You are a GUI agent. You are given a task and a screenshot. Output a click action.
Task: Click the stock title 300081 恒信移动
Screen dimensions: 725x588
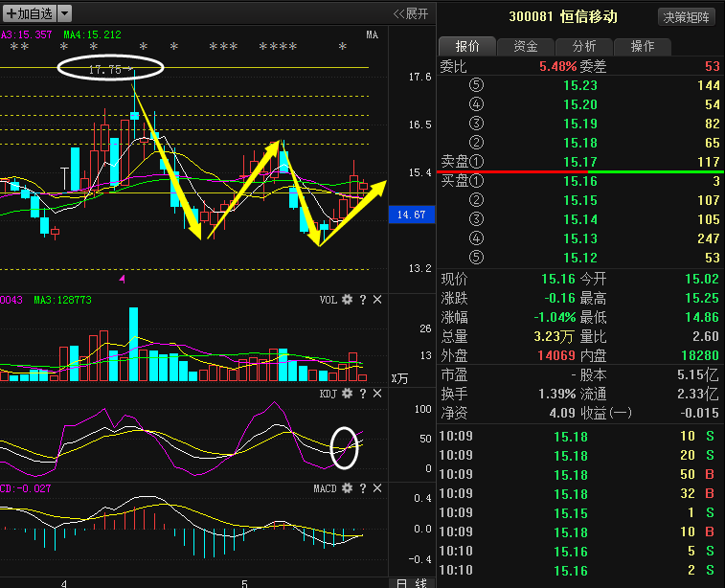pyautogui.click(x=563, y=17)
